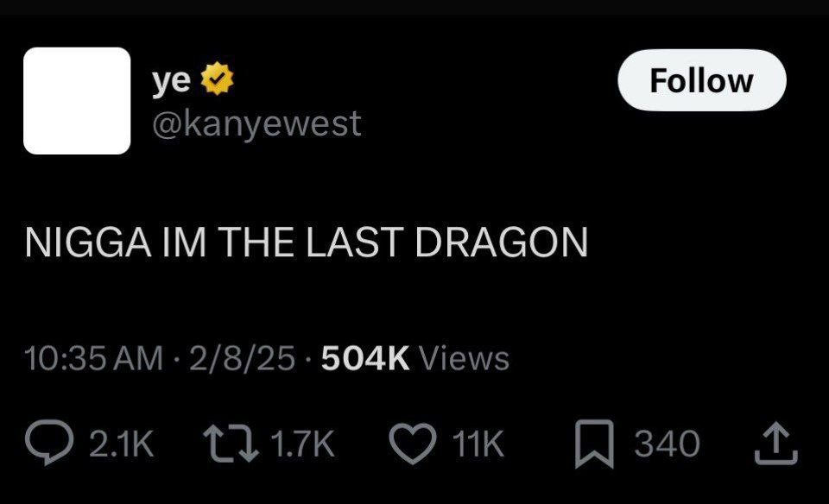Bookmark the post with bookmark icon
The width and height of the screenshot is (829, 504).
click(x=594, y=444)
